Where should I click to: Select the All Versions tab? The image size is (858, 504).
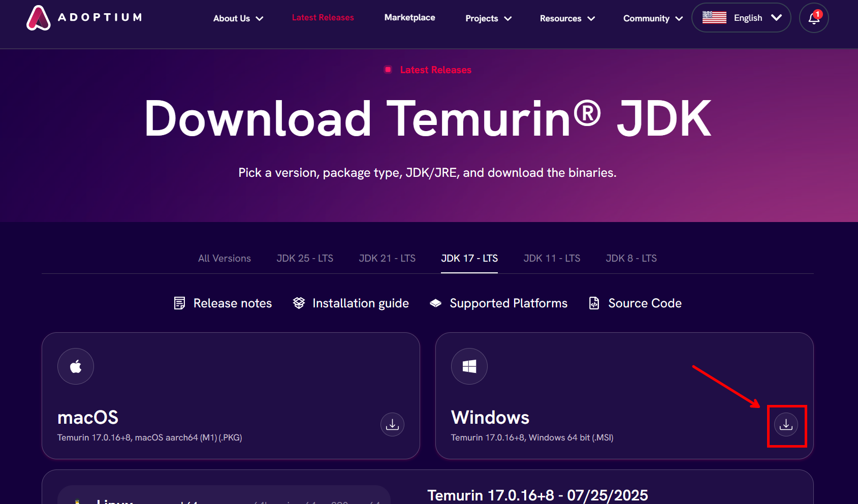pos(225,258)
